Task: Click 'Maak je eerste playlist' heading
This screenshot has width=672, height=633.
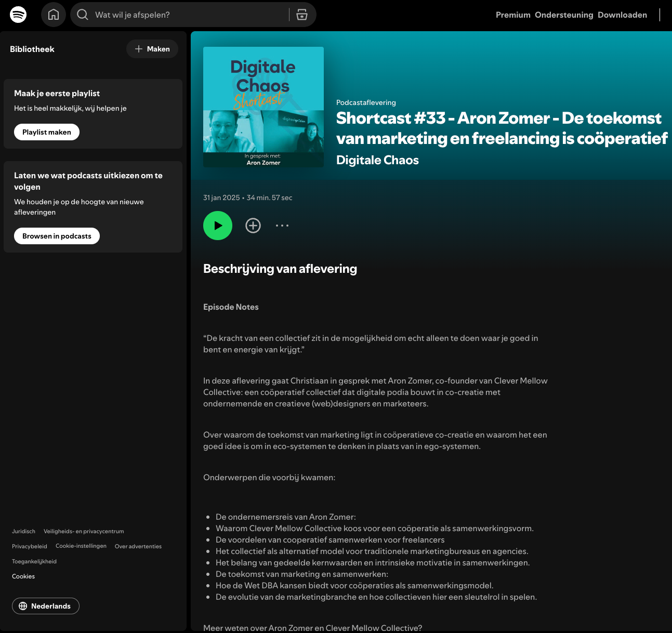Action: [57, 94]
